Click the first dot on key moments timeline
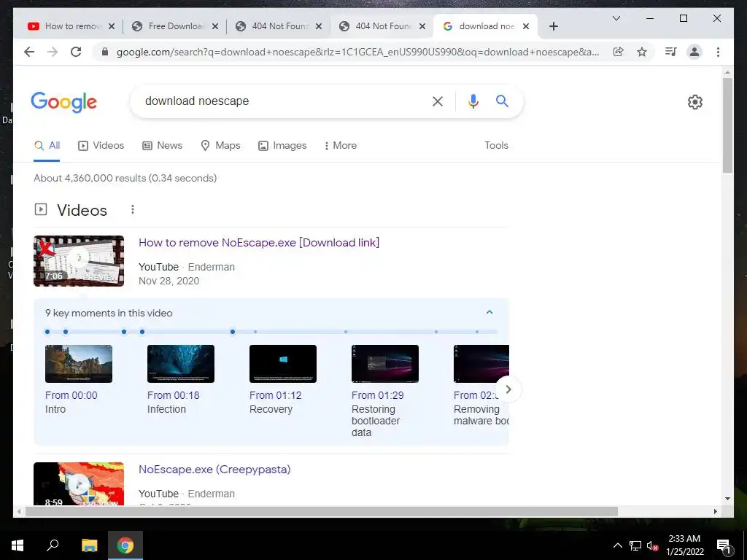Image resolution: width=747 pixels, height=560 pixels. tap(47, 332)
